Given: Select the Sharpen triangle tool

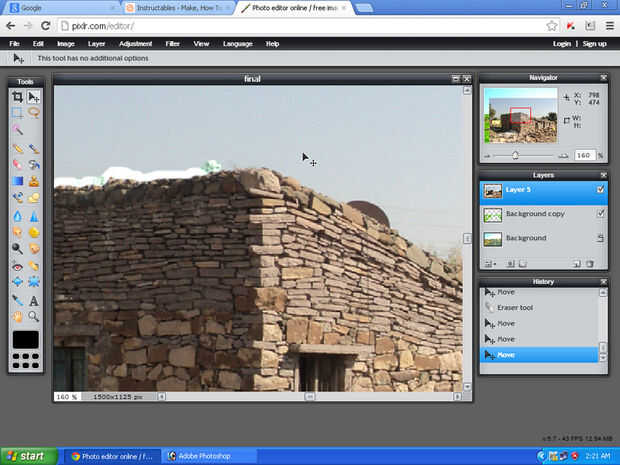Looking at the screenshot, I should (x=34, y=216).
